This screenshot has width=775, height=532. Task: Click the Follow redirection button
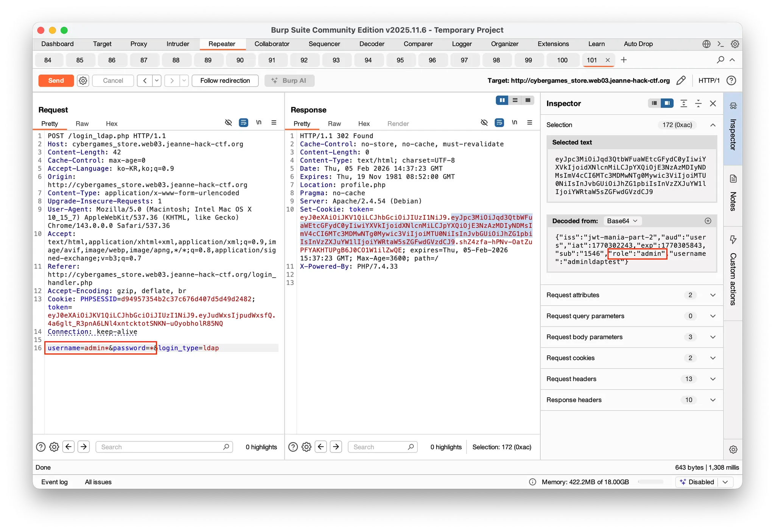pos(225,81)
